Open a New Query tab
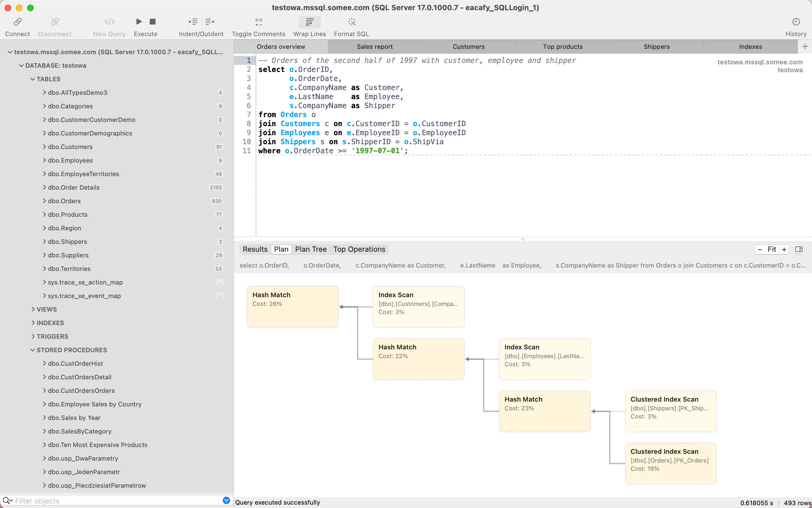The width and height of the screenshot is (812, 508). 109,22
